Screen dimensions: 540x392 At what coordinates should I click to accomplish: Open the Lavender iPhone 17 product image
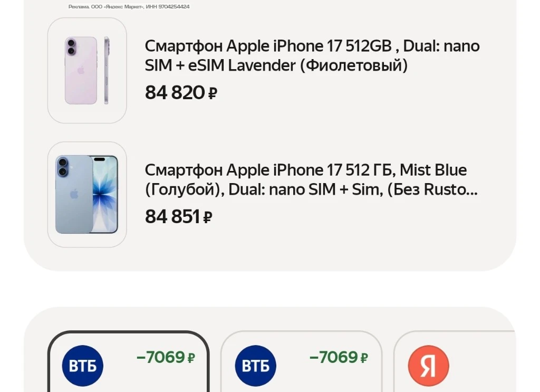tap(87, 71)
